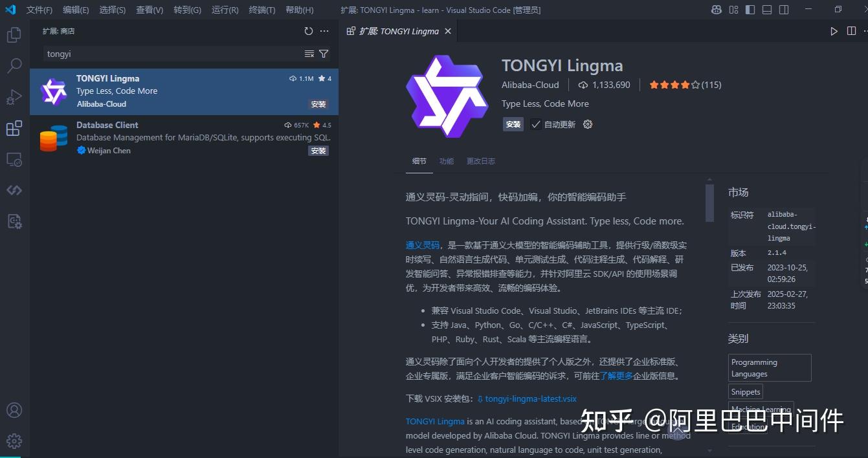Open the Search view in activity bar
This screenshot has width=868, height=458.
14,65
